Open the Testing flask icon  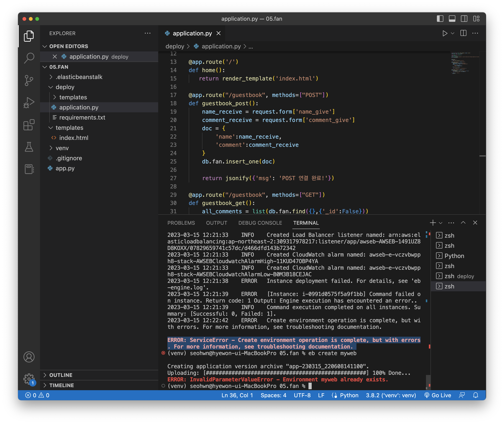click(x=29, y=147)
